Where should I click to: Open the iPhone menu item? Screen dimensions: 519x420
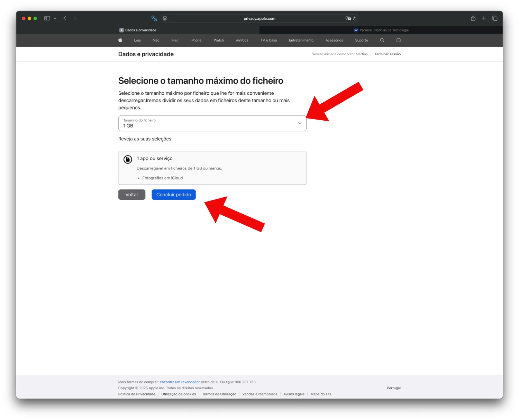pyautogui.click(x=196, y=40)
